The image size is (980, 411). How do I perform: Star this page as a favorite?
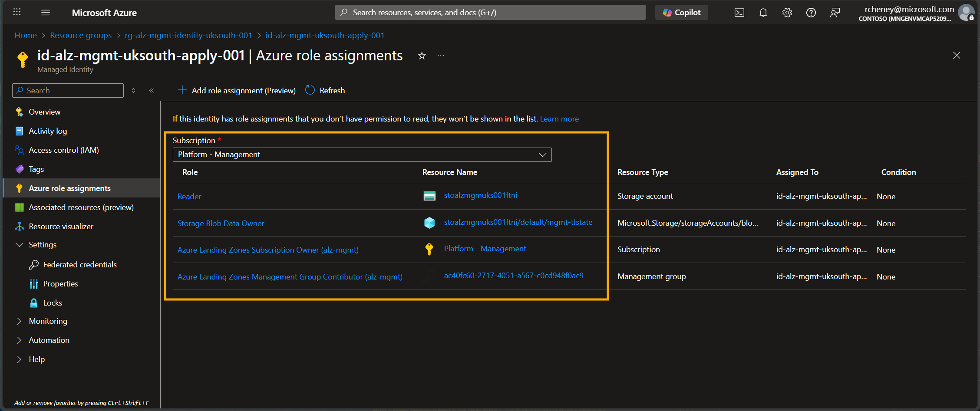(421, 56)
